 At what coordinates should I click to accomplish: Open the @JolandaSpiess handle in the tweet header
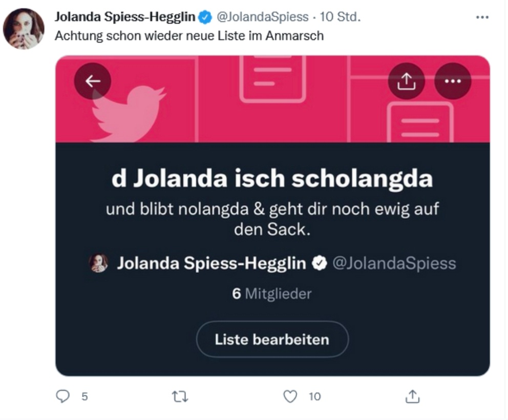(262, 17)
